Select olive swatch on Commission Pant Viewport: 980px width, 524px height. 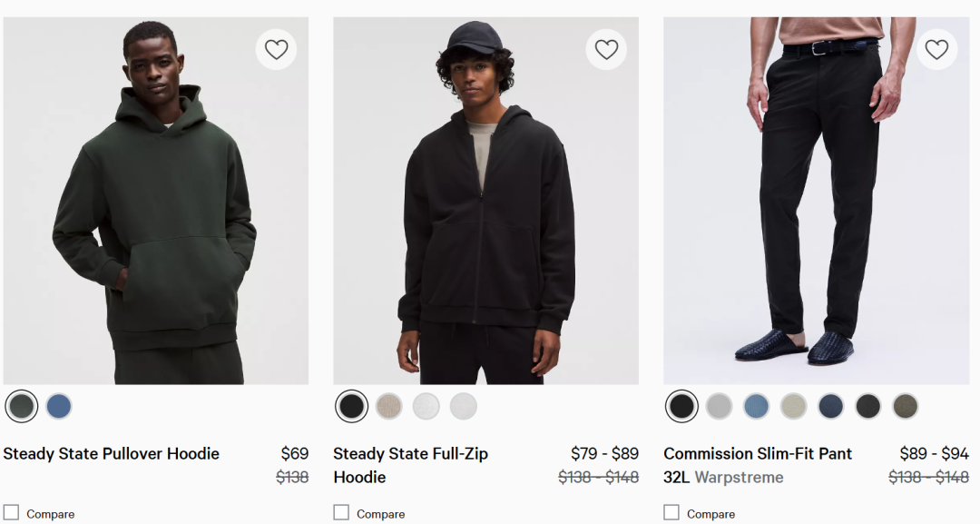[x=906, y=406]
